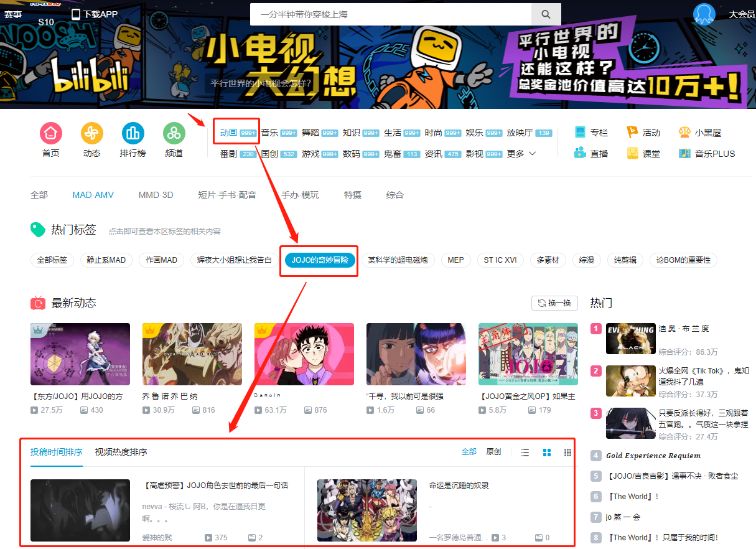Screen dimensions: 756x549
Task: Select the 静止系MAD tag
Action: 106,260
